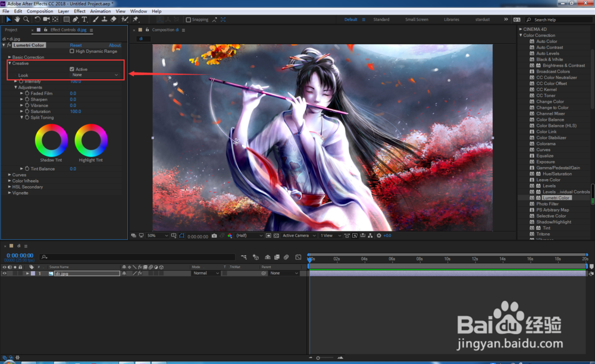The width and height of the screenshot is (595, 364).
Task: Open the Active Camera view dropdown
Action: point(299,236)
